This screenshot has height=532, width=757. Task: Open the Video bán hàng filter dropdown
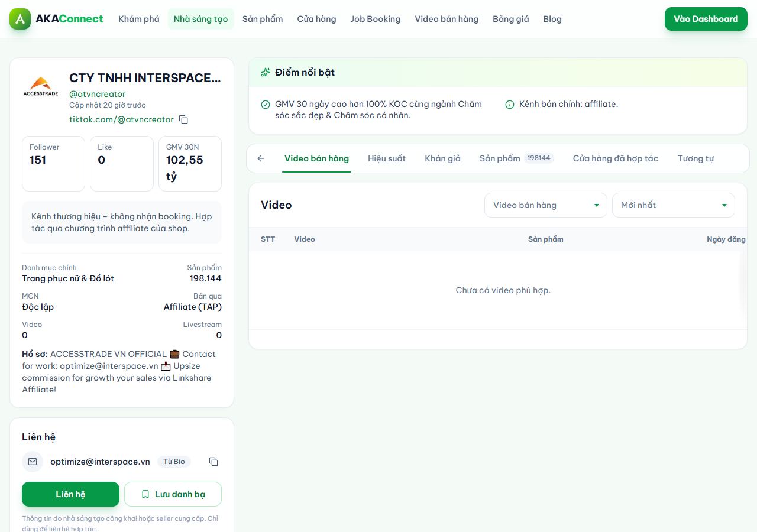point(546,205)
